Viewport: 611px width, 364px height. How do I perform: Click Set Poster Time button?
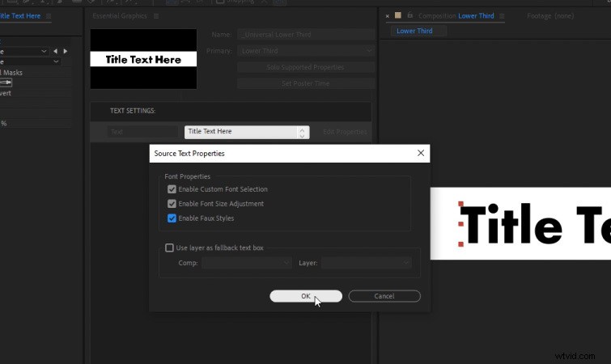pos(306,83)
